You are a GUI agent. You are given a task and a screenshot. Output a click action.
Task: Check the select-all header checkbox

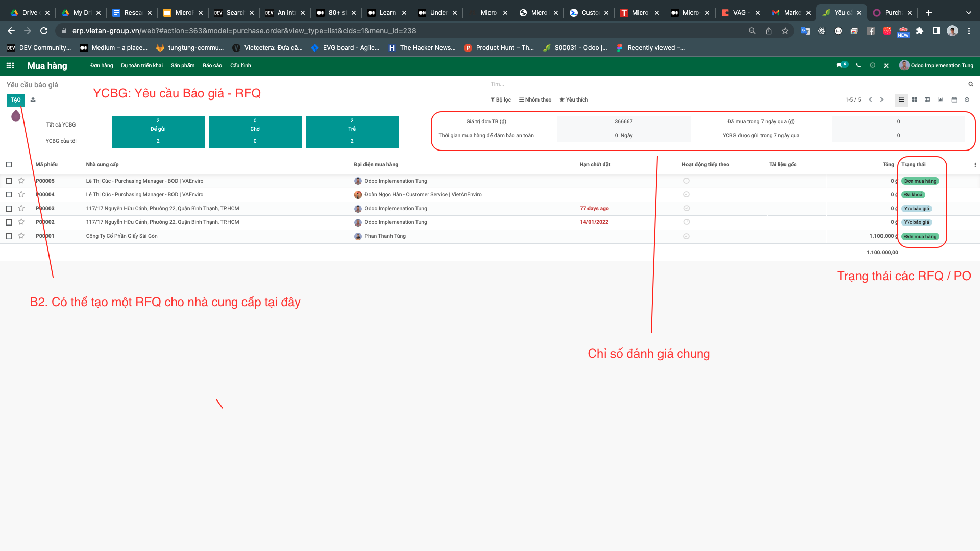9,164
